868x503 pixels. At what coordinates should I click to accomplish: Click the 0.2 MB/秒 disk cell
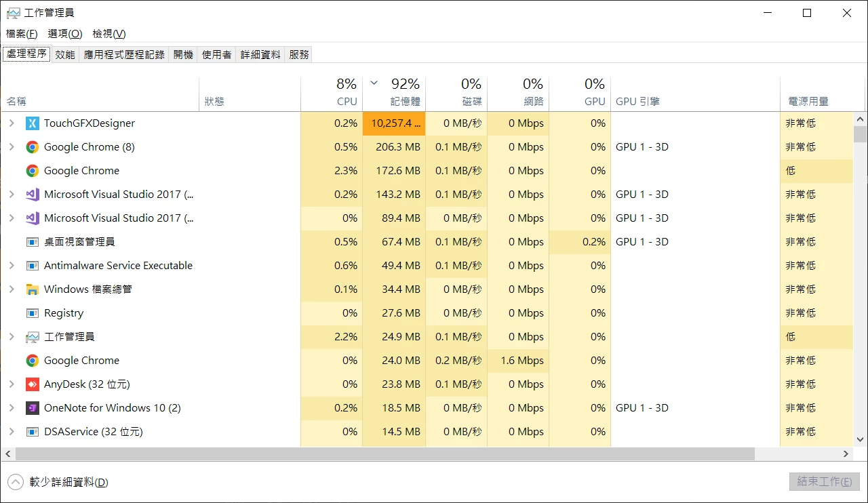[456, 361]
